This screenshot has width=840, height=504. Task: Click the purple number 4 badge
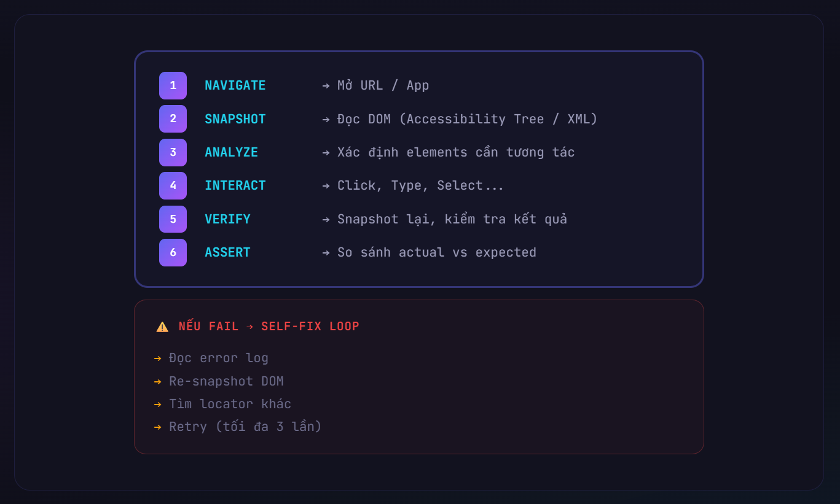pos(173,185)
